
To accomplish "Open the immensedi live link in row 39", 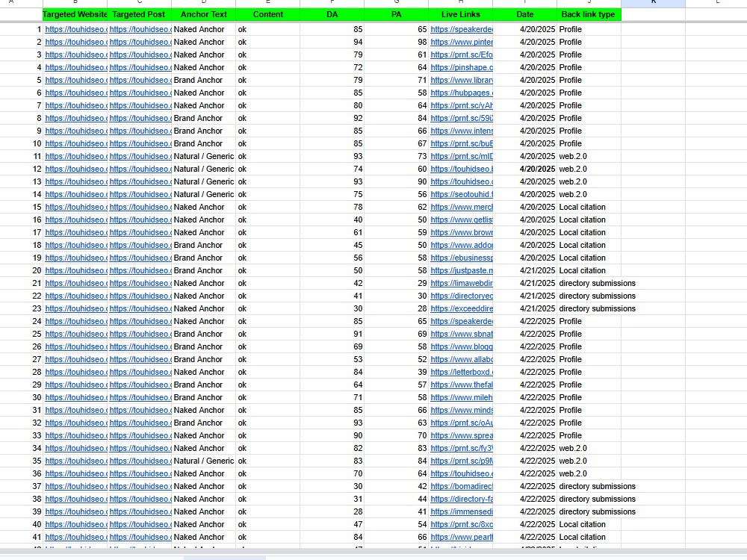I will click(462, 512).
